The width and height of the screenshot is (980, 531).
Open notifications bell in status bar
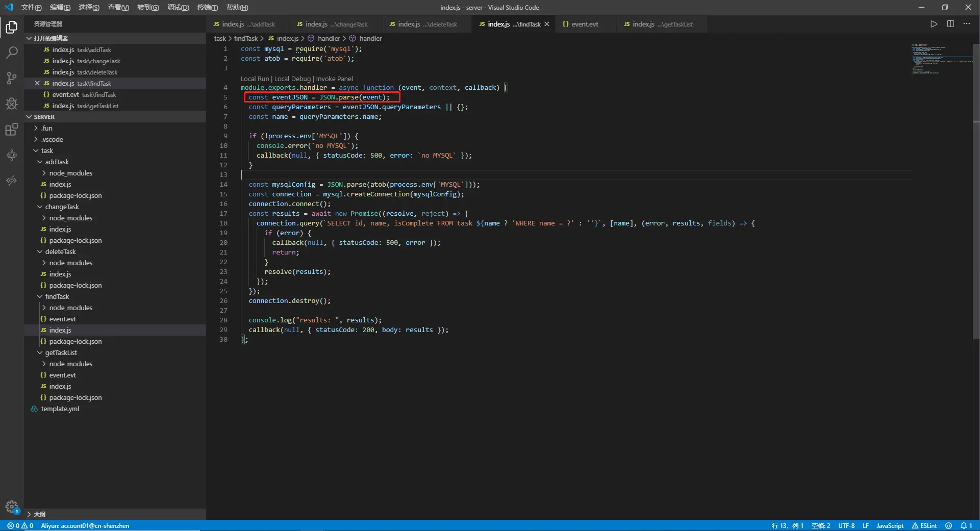point(966,525)
